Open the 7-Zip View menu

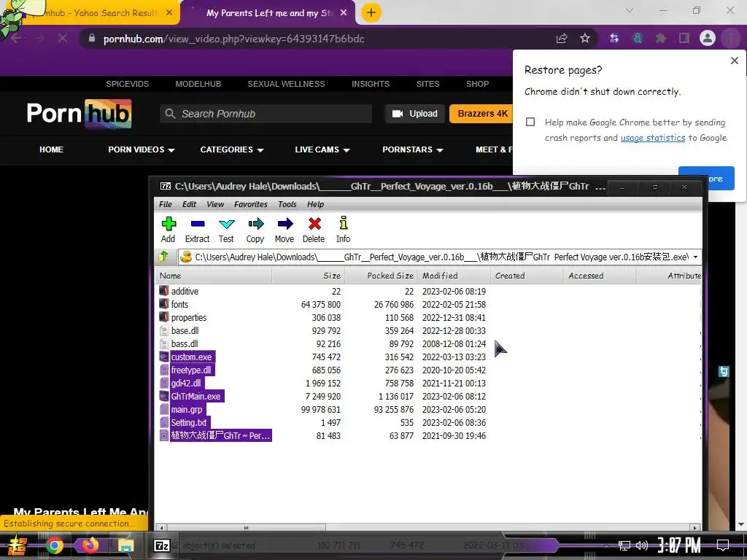click(x=215, y=204)
